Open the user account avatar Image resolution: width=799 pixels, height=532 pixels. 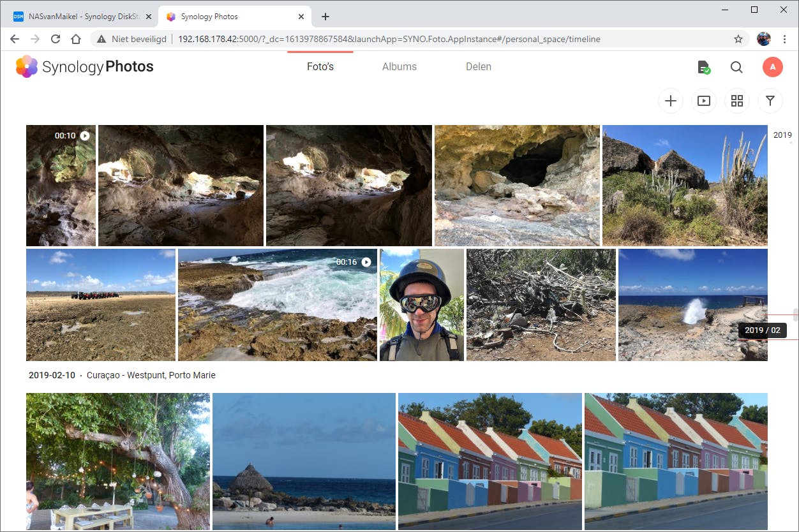(772, 67)
